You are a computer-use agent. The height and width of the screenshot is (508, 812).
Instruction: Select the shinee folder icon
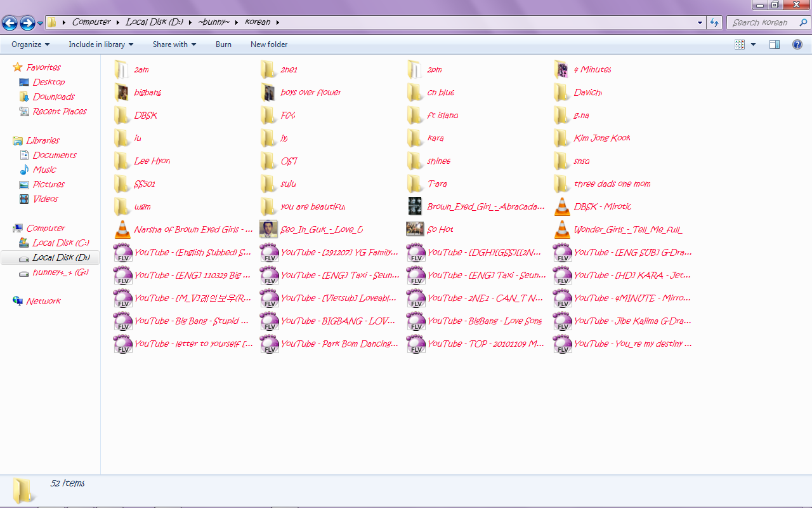[x=414, y=161]
